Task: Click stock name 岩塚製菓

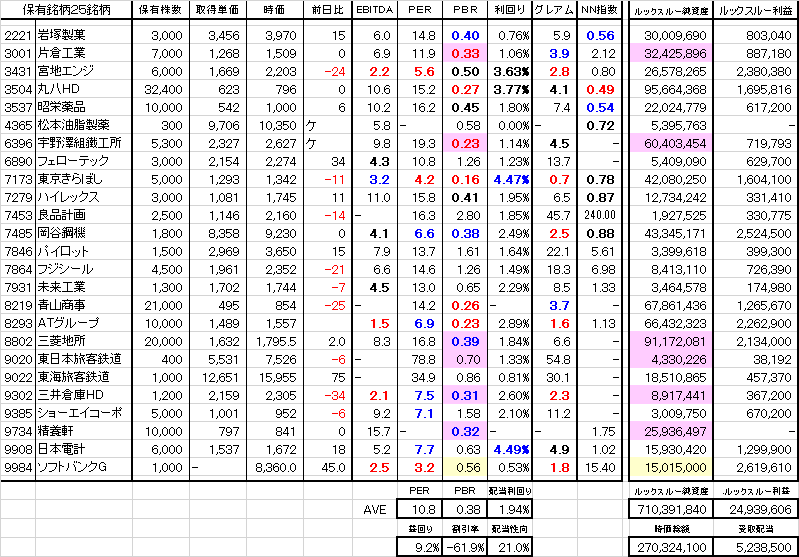Action: click(x=62, y=35)
